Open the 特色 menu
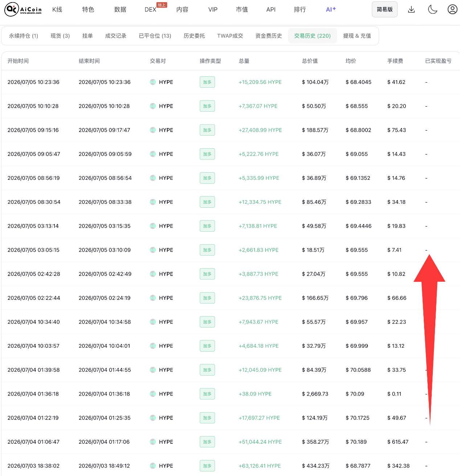Viewport: 460px width, 476px height. click(88, 9)
